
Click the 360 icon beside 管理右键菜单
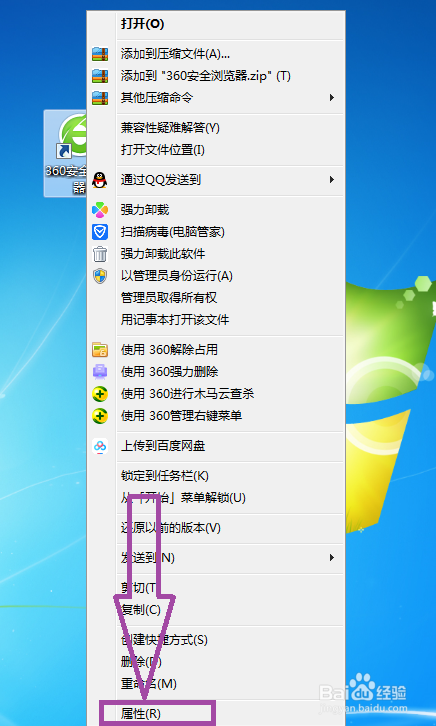(x=100, y=416)
